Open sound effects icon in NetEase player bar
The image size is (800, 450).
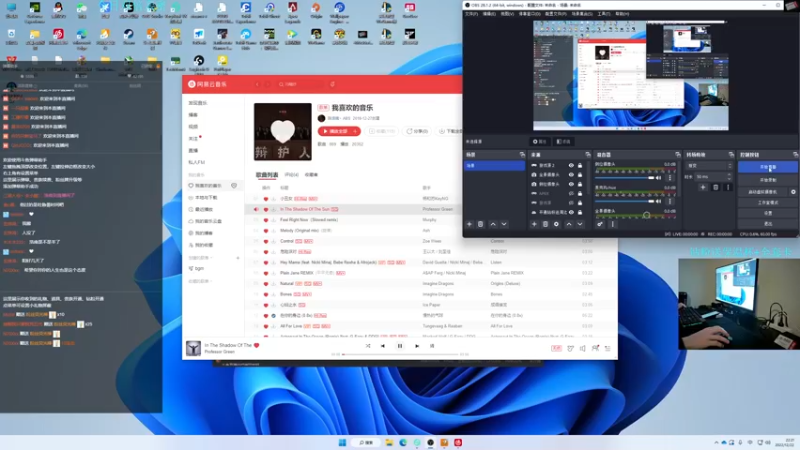point(570,348)
